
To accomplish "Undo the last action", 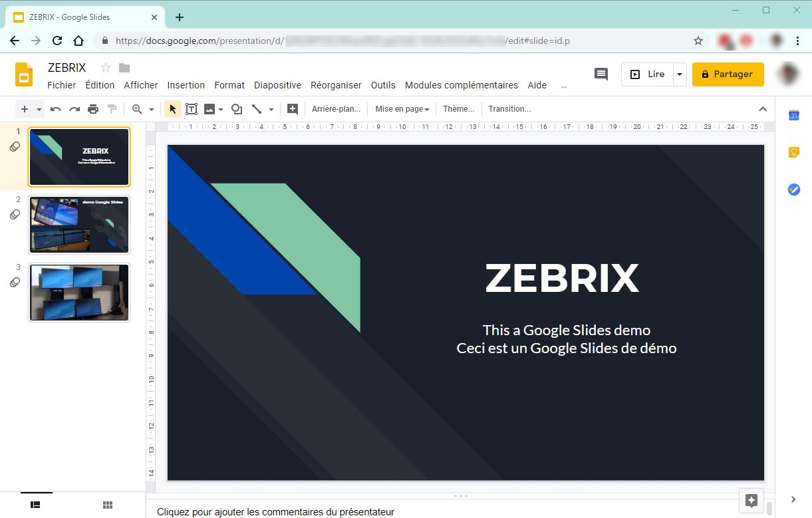I will pyautogui.click(x=56, y=109).
